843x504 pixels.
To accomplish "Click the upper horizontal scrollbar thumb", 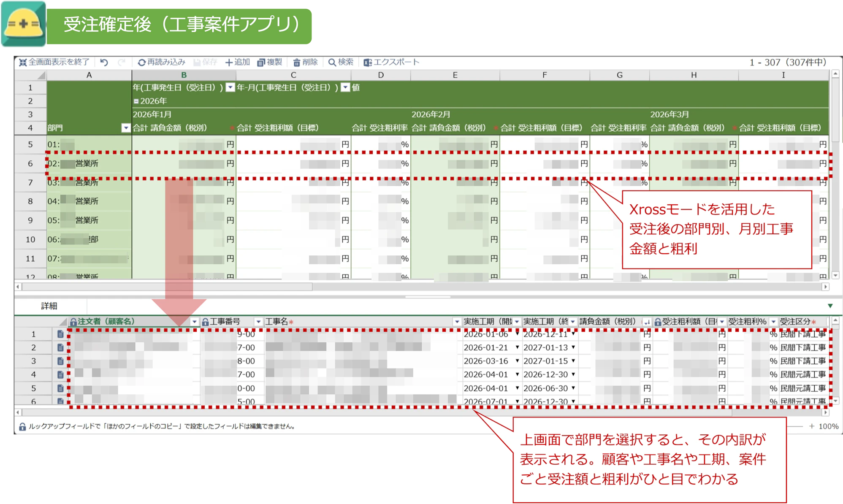I will click(x=167, y=287).
